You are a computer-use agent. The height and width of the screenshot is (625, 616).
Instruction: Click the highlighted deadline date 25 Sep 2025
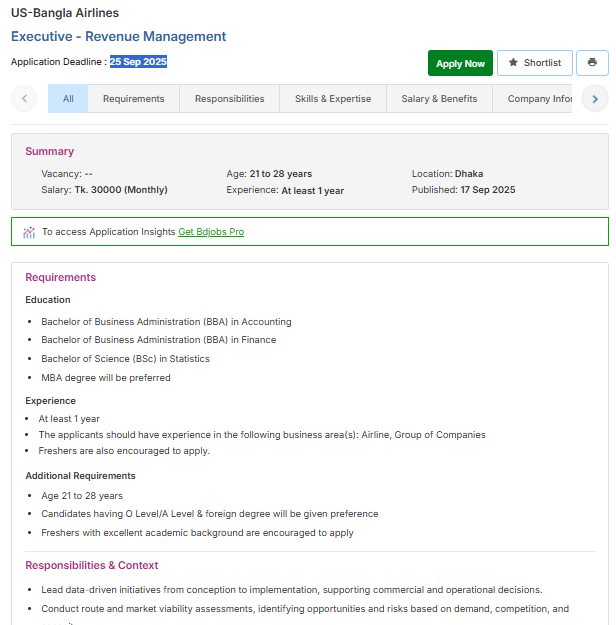pyautogui.click(x=138, y=62)
